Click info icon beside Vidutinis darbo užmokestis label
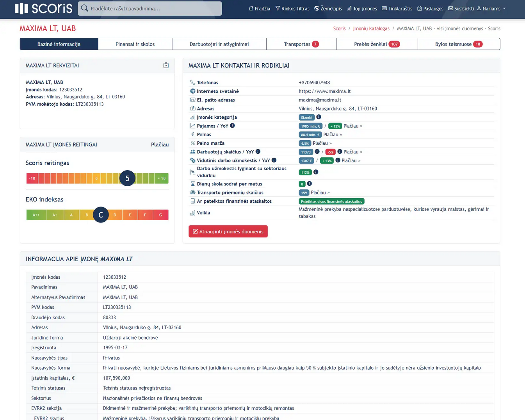Image resolution: width=525 pixels, height=420 pixels. pos(274,160)
